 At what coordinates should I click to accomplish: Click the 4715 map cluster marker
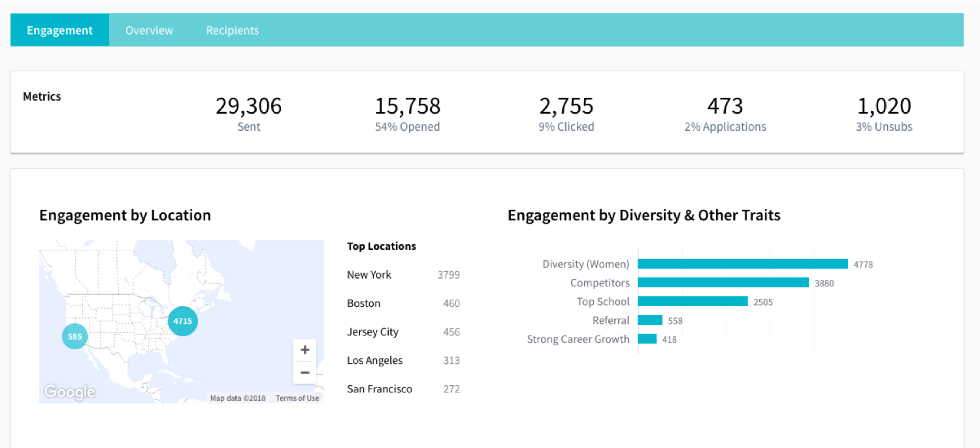(x=183, y=321)
